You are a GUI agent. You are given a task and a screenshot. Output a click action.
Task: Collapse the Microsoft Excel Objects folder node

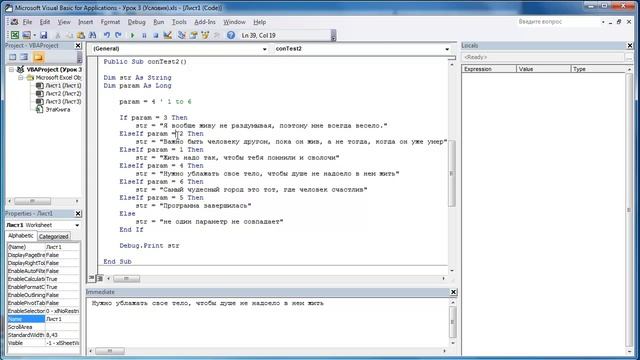tap(20, 78)
